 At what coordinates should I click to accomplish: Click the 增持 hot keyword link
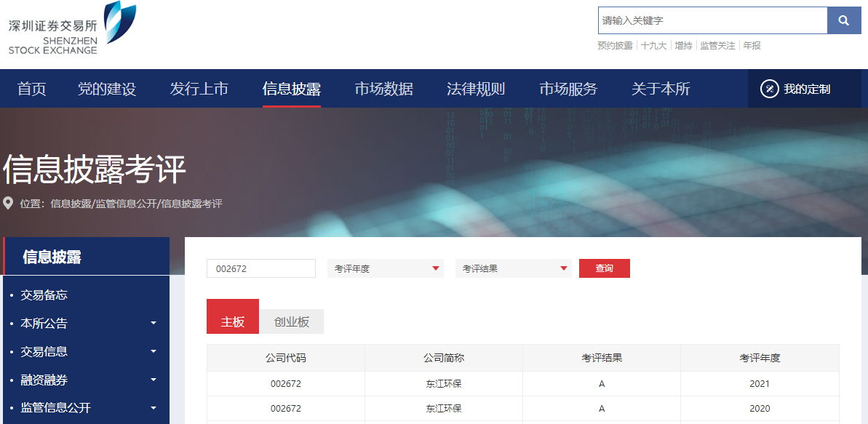[x=684, y=46]
